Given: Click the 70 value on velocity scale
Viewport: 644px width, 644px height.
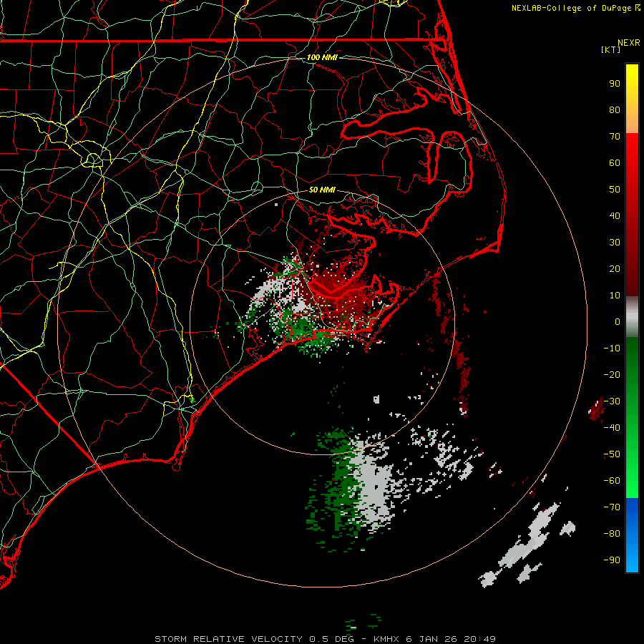Looking at the screenshot, I should coord(615,137).
